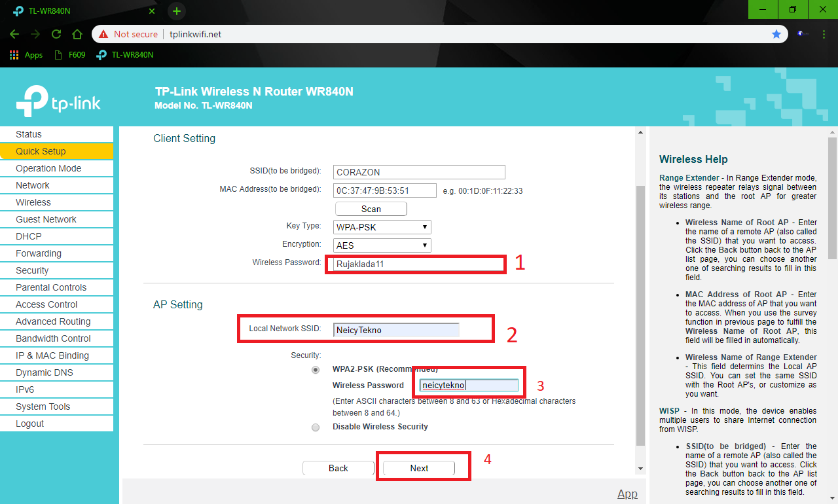Click the main content scroll down arrow
The image size is (838, 504).
(x=640, y=469)
